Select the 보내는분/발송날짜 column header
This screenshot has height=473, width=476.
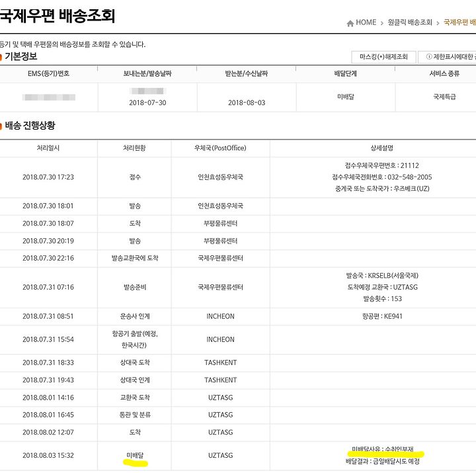tap(147, 73)
